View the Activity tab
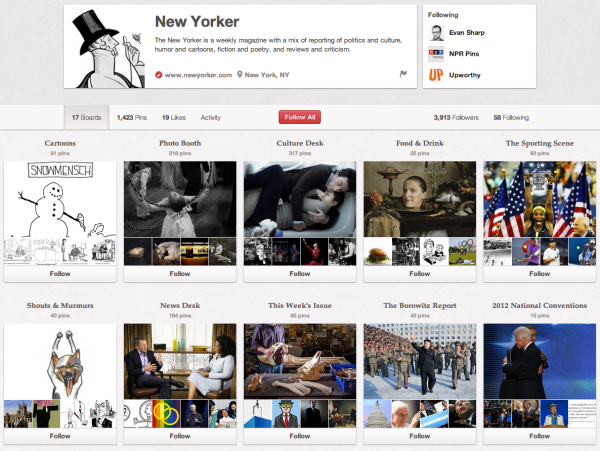 point(211,117)
